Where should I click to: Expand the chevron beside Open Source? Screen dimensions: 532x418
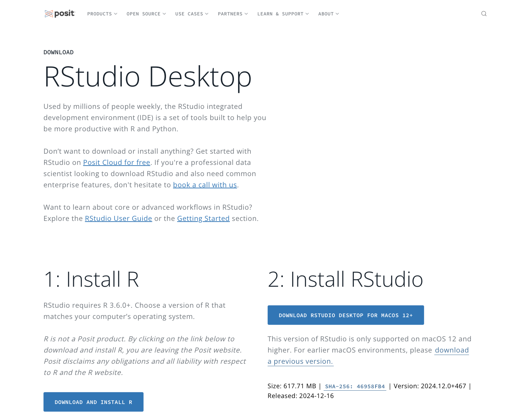(x=164, y=14)
